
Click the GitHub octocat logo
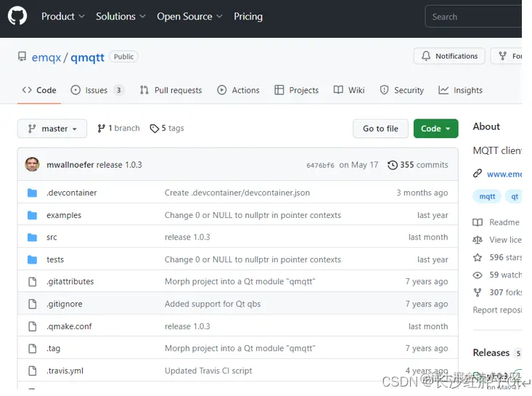17,16
